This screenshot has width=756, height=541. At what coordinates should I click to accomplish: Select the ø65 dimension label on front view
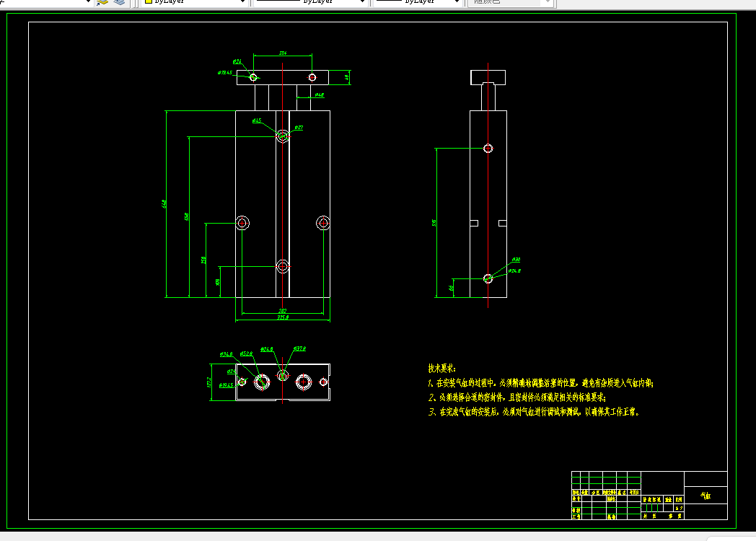tap(257, 120)
